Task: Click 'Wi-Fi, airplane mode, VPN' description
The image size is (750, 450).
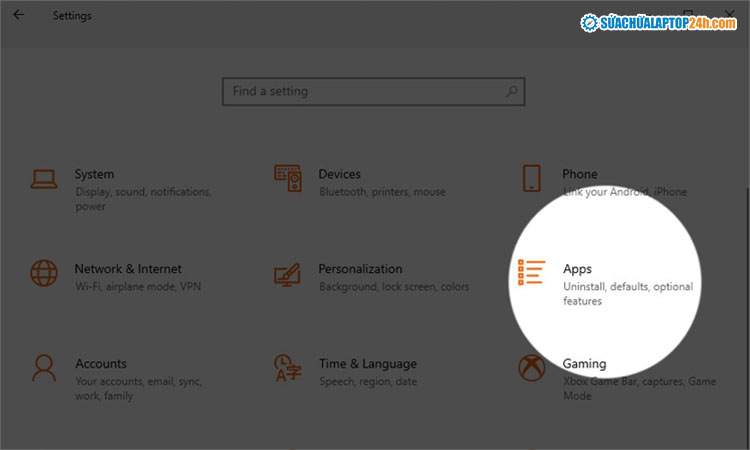Action: pos(138,286)
